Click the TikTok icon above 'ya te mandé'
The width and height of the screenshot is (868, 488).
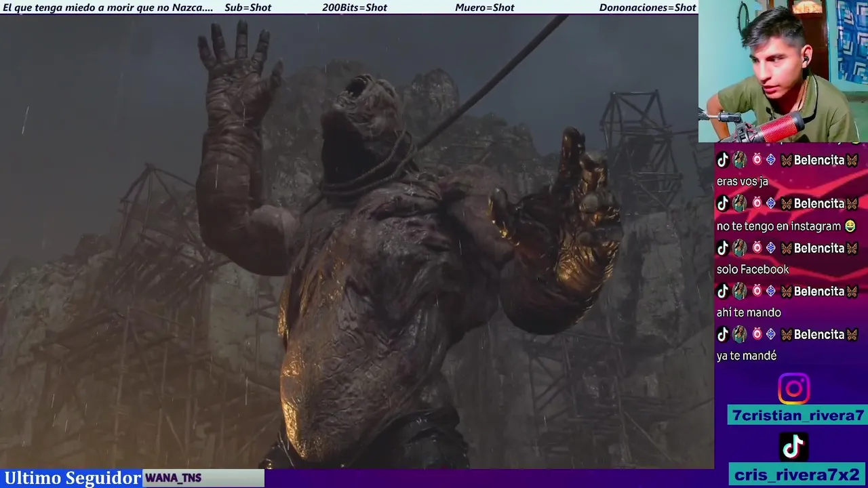[723, 334]
